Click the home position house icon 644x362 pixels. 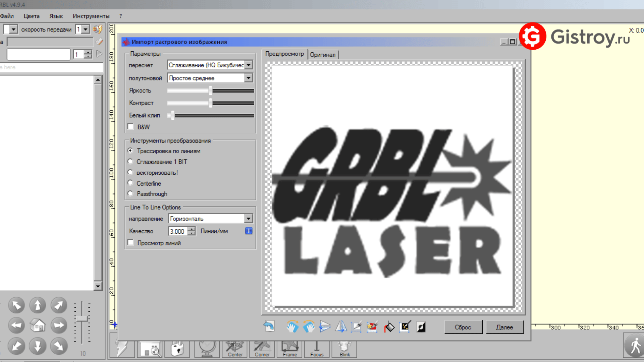pyautogui.click(x=38, y=325)
